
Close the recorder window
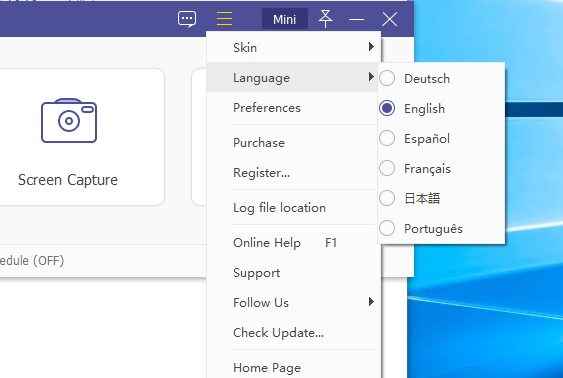[390, 19]
